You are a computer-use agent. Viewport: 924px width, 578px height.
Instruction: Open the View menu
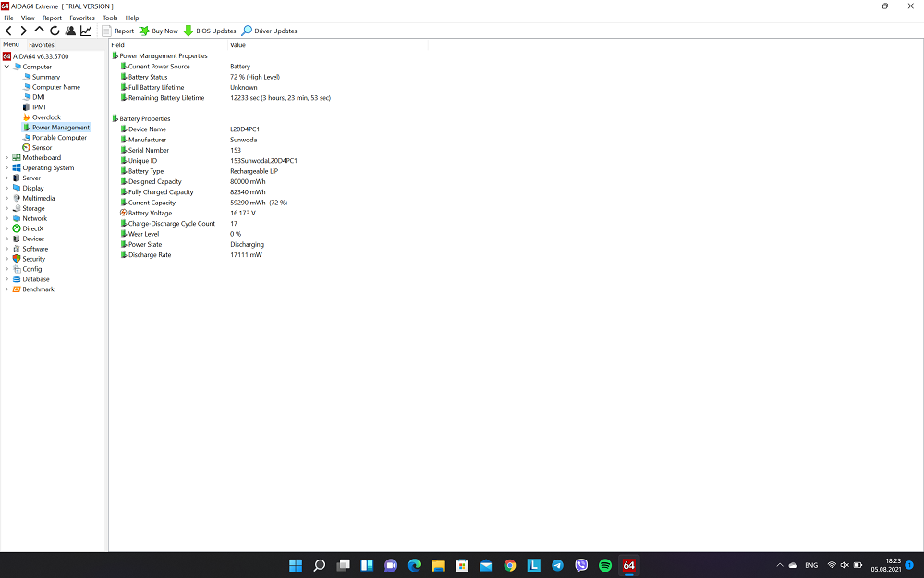click(x=28, y=18)
